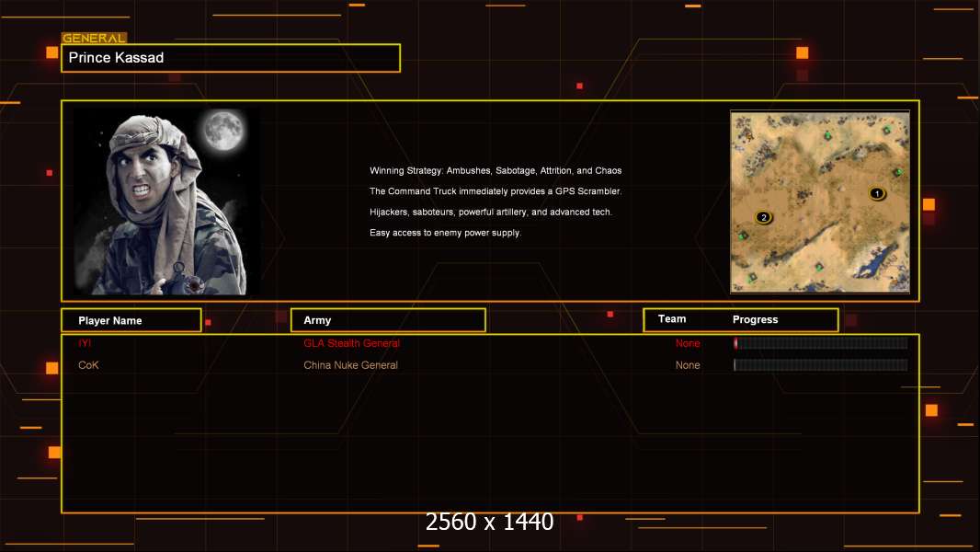The width and height of the screenshot is (980, 552).
Task: Click start position 2 marker on minimap
Action: pyautogui.click(x=763, y=217)
